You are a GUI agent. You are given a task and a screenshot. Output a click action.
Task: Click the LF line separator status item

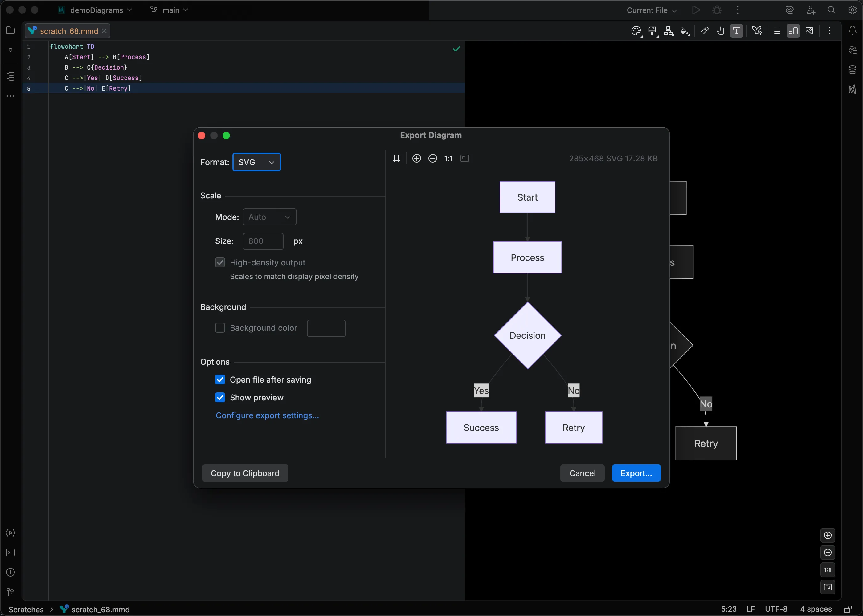pos(750,609)
